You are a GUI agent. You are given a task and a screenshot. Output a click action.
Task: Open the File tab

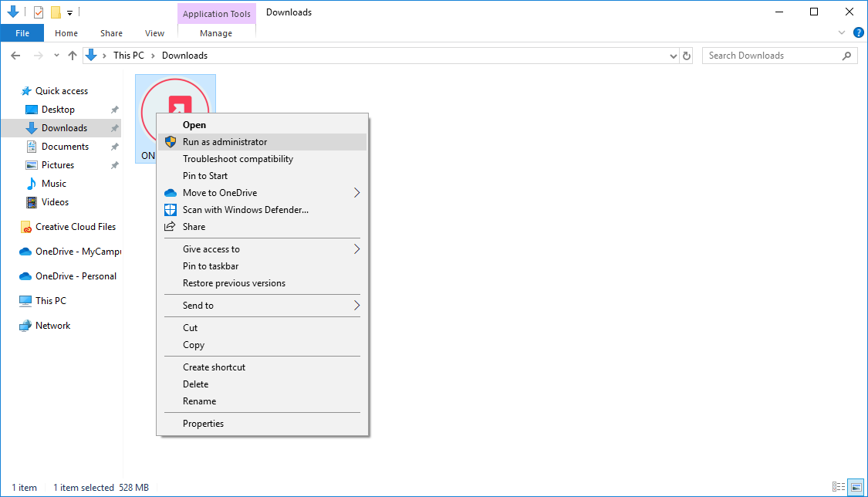pyautogui.click(x=22, y=33)
